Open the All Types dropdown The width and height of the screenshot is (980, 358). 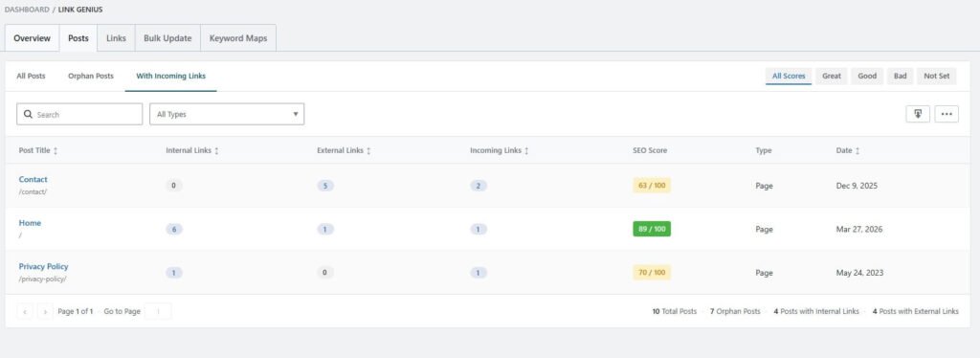tap(227, 114)
